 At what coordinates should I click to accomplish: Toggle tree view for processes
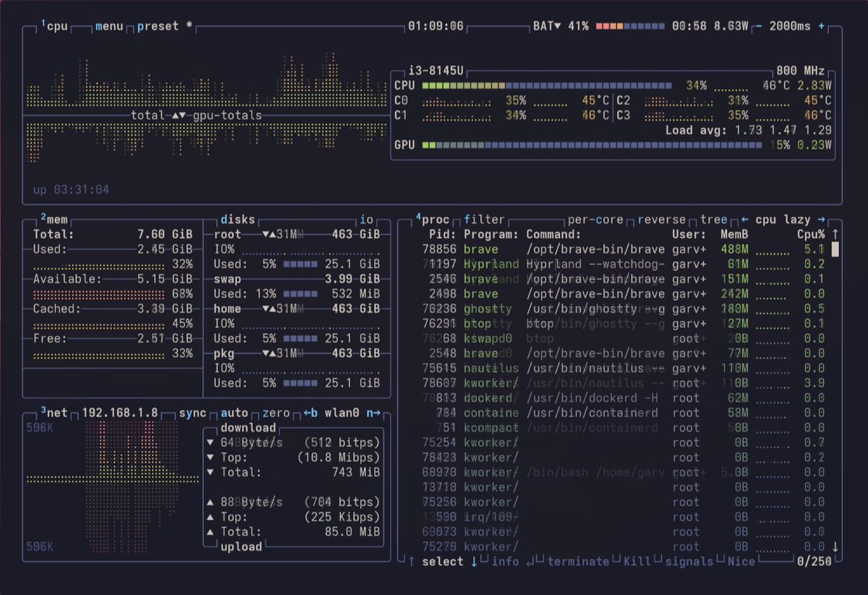pos(714,219)
